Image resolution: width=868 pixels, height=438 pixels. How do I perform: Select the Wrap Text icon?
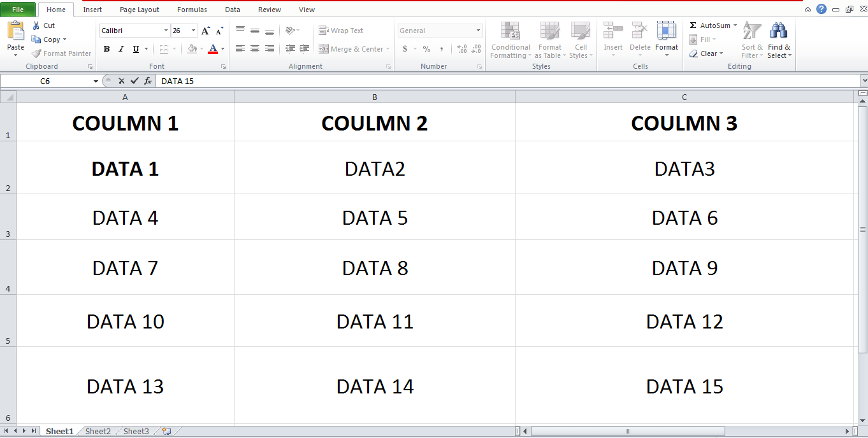[x=342, y=30]
